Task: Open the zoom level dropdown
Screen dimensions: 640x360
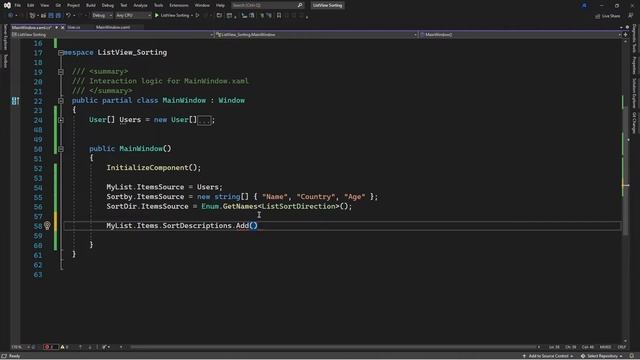Action: click(20, 347)
